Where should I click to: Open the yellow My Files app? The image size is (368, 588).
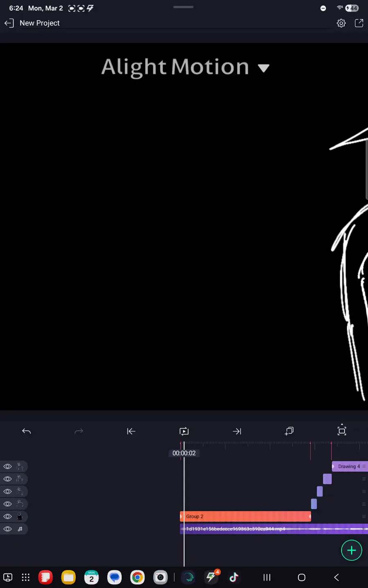tap(69, 577)
